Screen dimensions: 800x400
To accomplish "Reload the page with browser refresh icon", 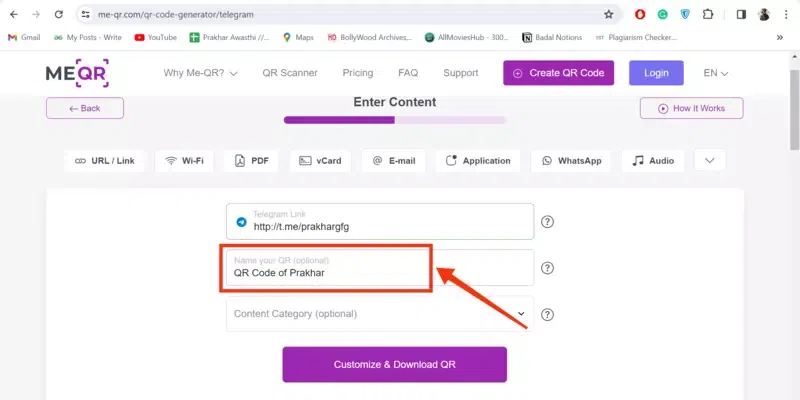I will 59,15.
